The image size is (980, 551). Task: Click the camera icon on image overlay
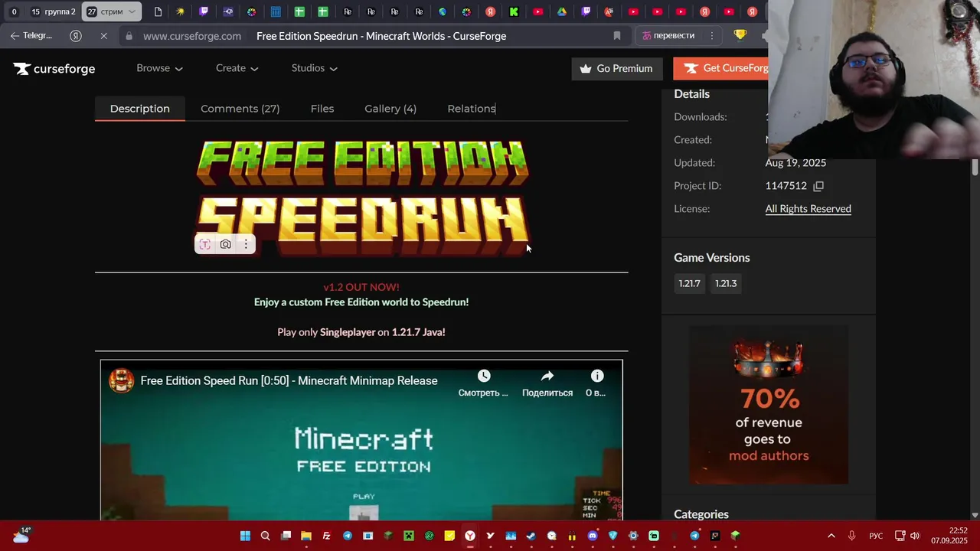(x=225, y=244)
